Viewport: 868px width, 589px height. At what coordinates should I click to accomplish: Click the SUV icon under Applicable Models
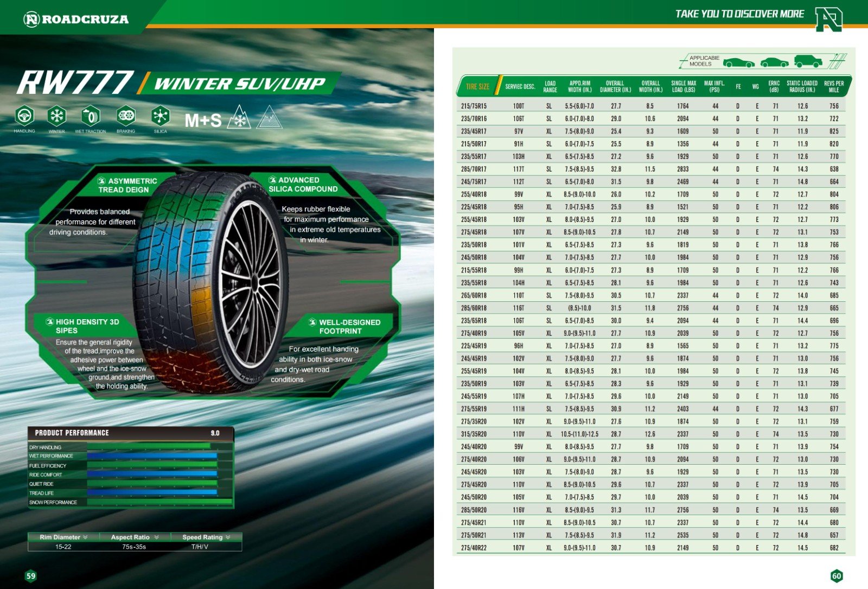pos(808,61)
